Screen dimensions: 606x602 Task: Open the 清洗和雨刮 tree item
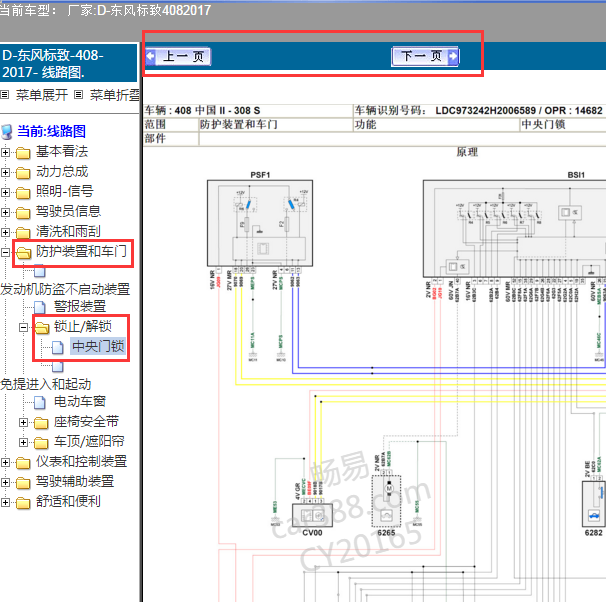68,231
